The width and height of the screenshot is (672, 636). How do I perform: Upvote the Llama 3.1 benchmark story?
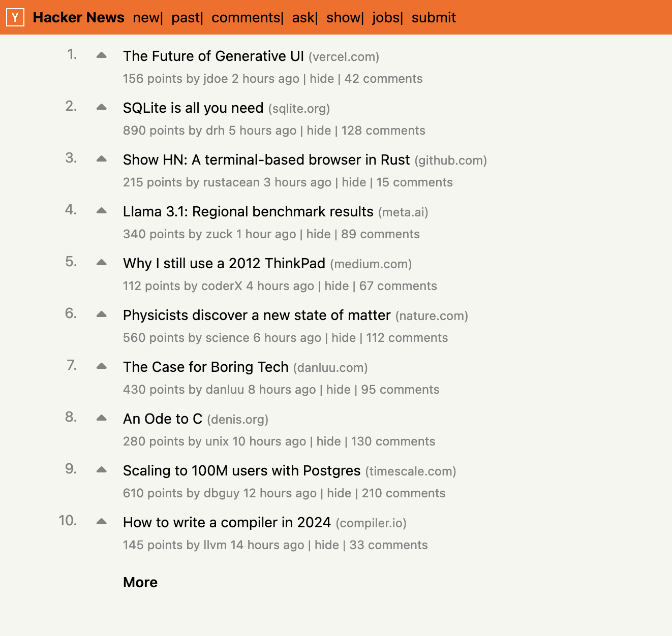click(x=102, y=210)
